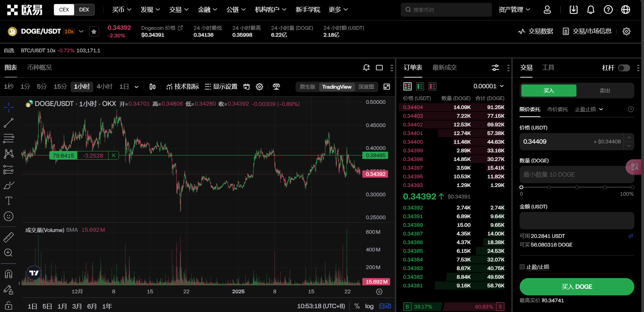
Task: Click the chart layout rectangle icon
Action: 379,68
